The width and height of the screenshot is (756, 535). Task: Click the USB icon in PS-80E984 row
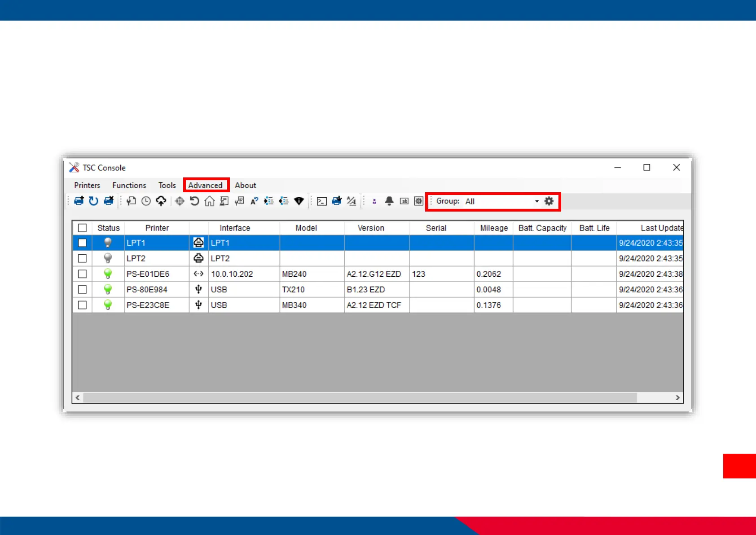(198, 289)
